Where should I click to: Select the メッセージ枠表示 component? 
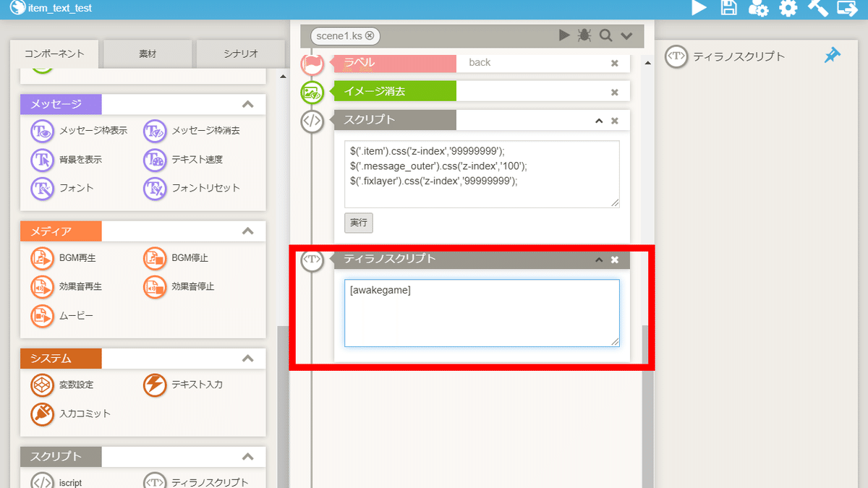[79, 131]
